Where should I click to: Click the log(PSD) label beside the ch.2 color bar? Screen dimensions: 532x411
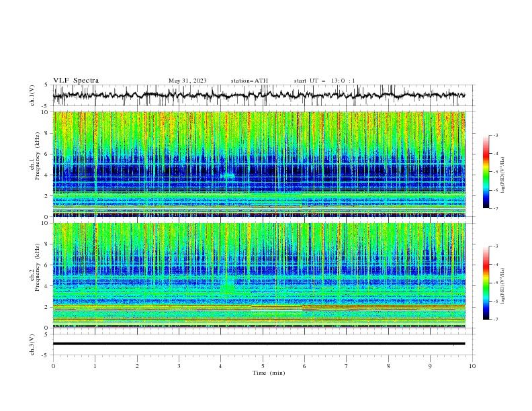tap(503, 285)
